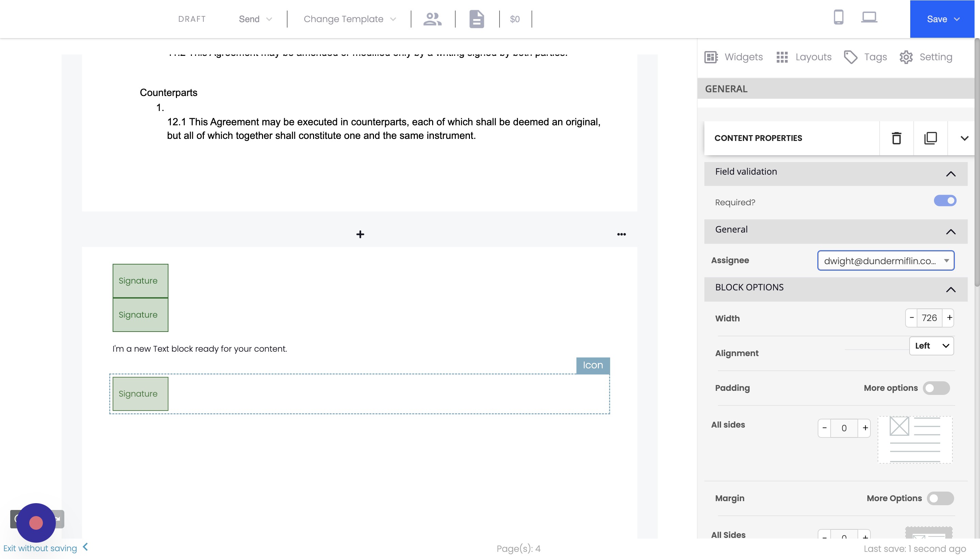Click the Save button
The height and width of the screenshot is (559, 980).
937,19
